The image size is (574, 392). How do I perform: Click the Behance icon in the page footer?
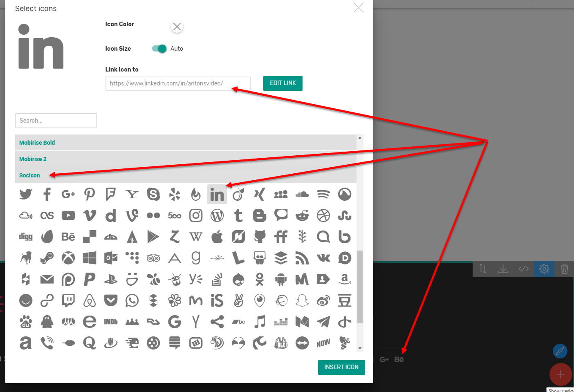pyautogui.click(x=399, y=360)
